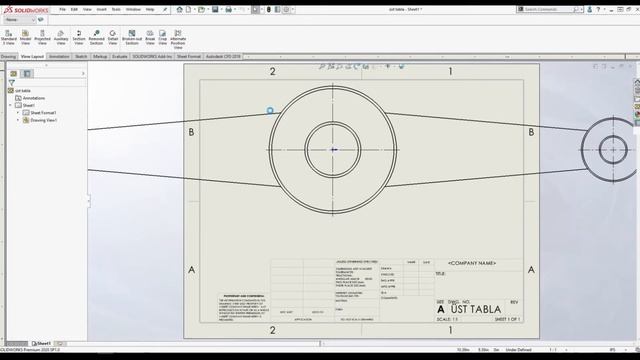Select the Section View tool

click(79, 38)
